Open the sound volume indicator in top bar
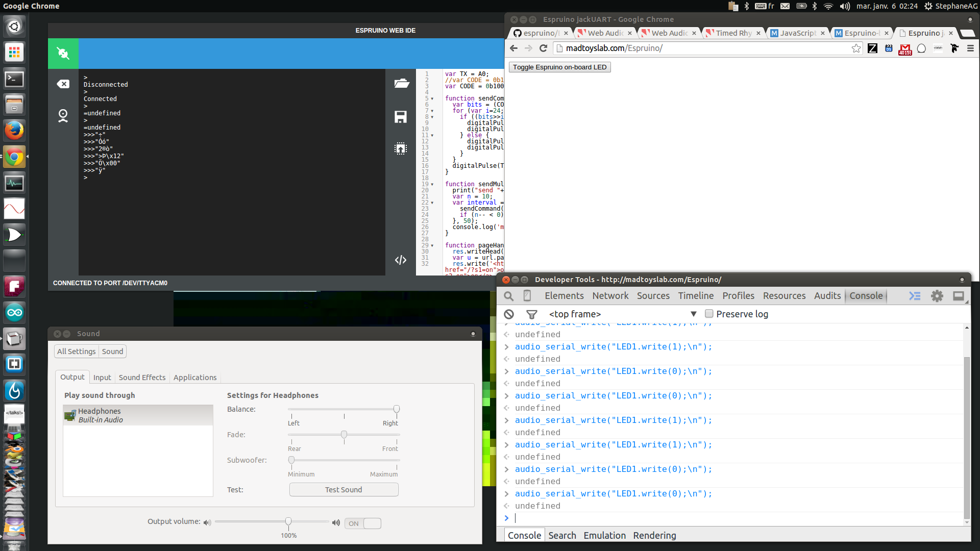The image size is (980, 551). coord(845,6)
